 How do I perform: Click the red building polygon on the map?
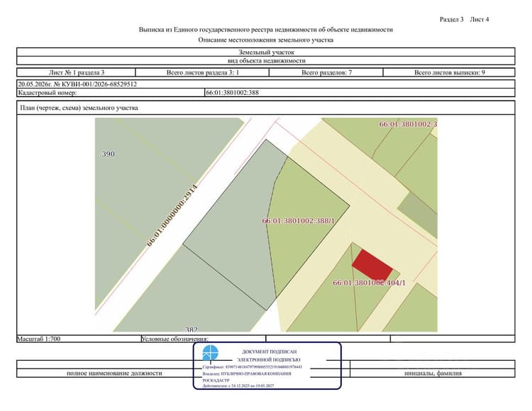[x=372, y=265]
